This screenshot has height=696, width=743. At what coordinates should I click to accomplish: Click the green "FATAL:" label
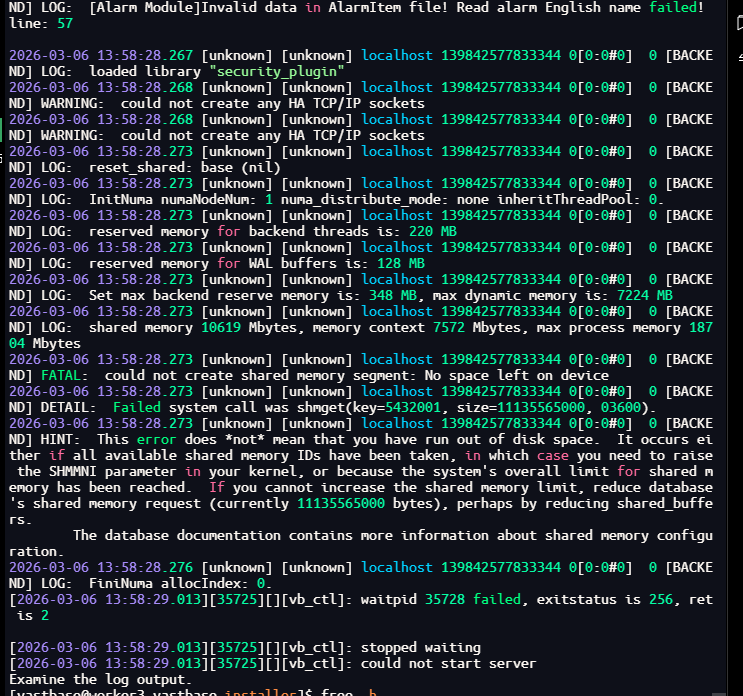(x=64, y=376)
